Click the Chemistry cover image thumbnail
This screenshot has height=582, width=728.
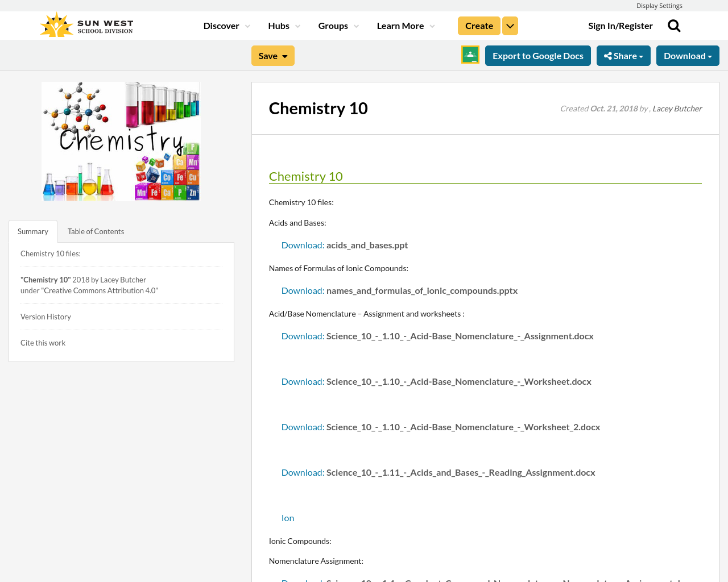pos(121,142)
